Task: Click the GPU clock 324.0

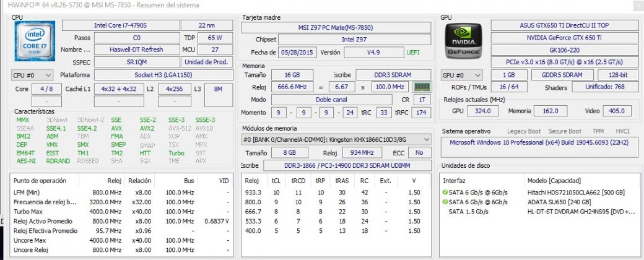Action: point(483,111)
